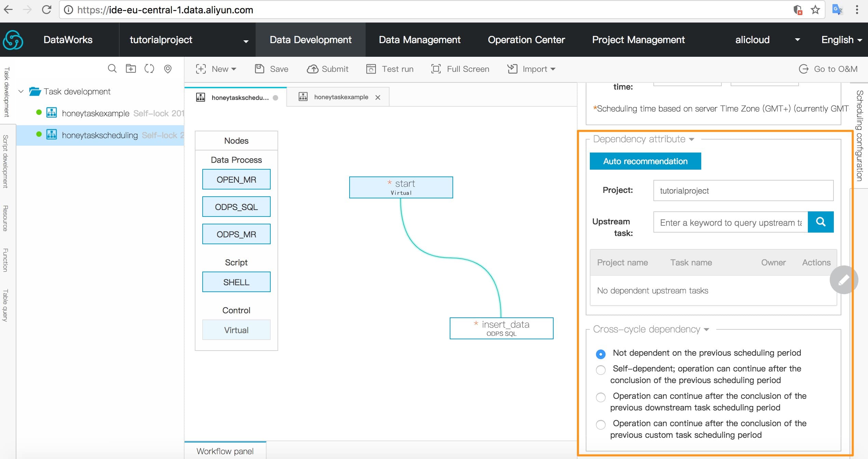Select the Self-dependent radio option
The height and width of the screenshot is (459, 868).
(x=600, y=370)
